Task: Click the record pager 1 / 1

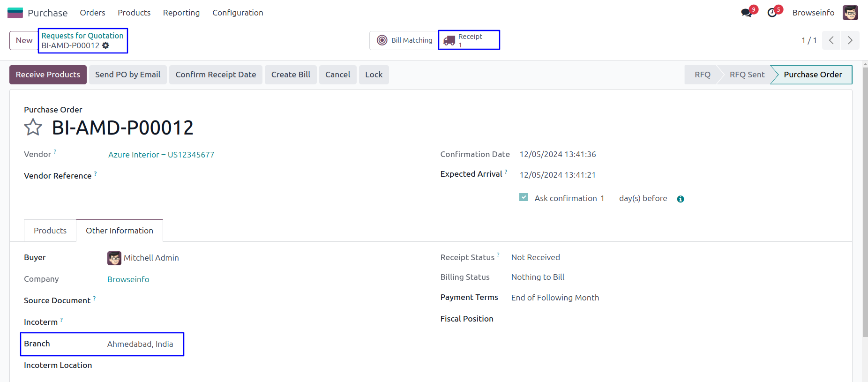Action: tap(809, 40)
